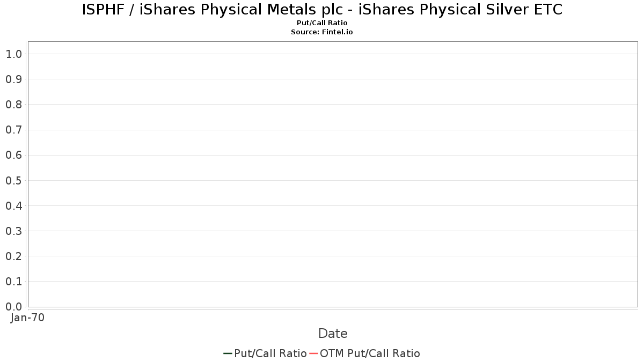The width and height of the screenshot is (644, 362).
Task: Click the 0.5 y-axis label
Action: tap(13, 180)
